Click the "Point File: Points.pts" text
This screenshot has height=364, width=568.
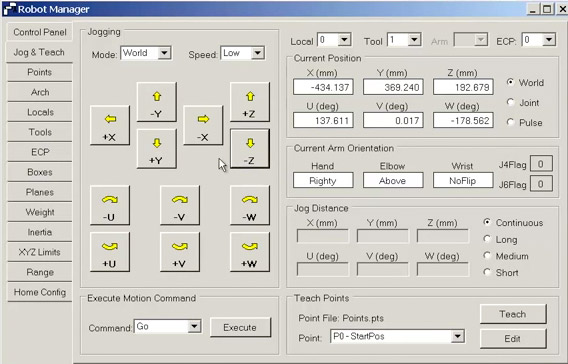[341, 318]
